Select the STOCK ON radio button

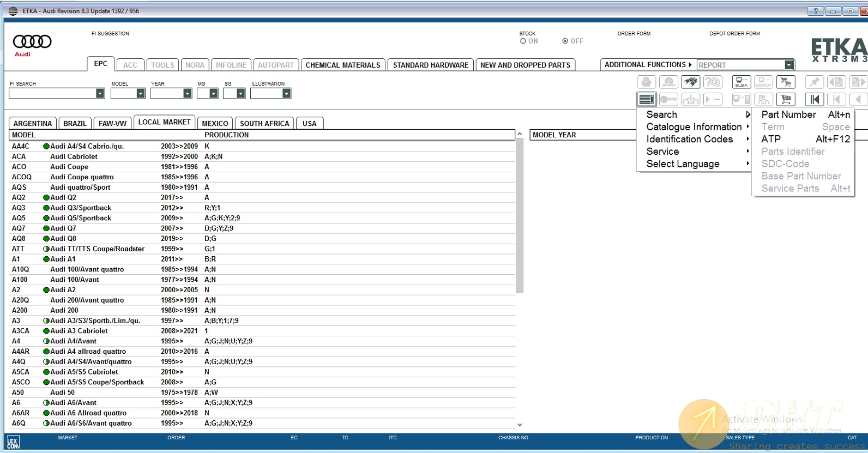(x=523, y=41)
